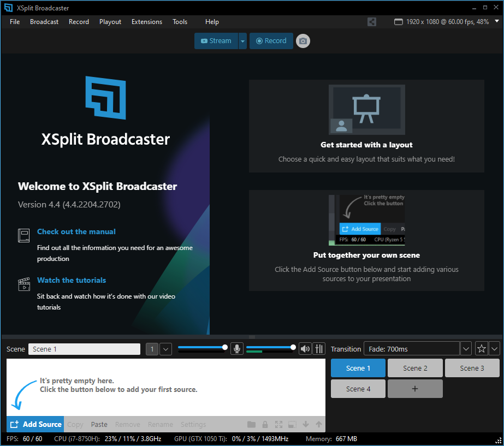
Task: Click the source layout selection icon
Action: click(292, 425)
